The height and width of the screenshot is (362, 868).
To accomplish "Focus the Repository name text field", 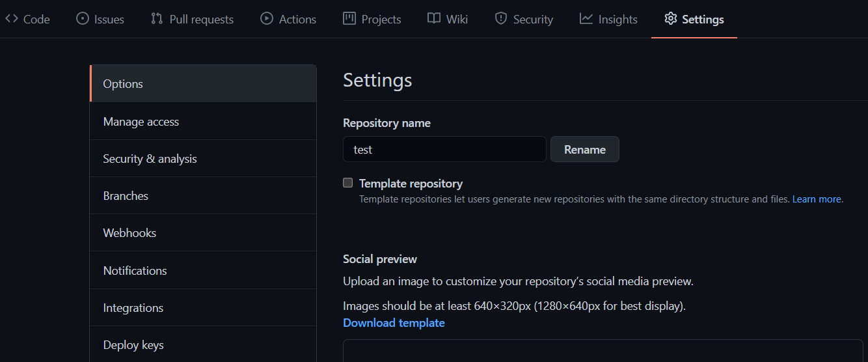I will 444,150.
